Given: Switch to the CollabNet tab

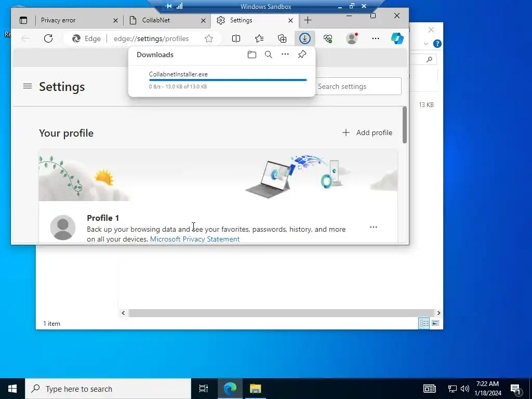Looking at the screenshot, I should (167, 20).
